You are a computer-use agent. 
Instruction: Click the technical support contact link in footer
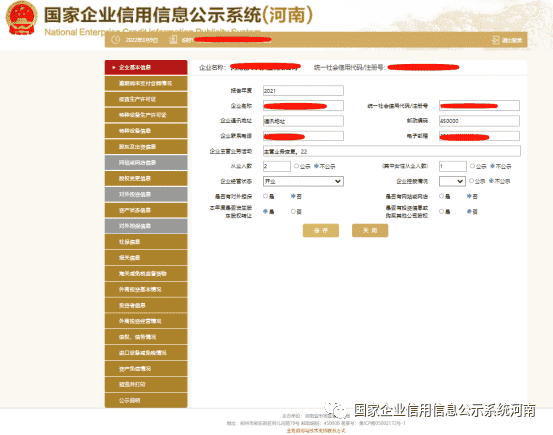tap(316, 431)
